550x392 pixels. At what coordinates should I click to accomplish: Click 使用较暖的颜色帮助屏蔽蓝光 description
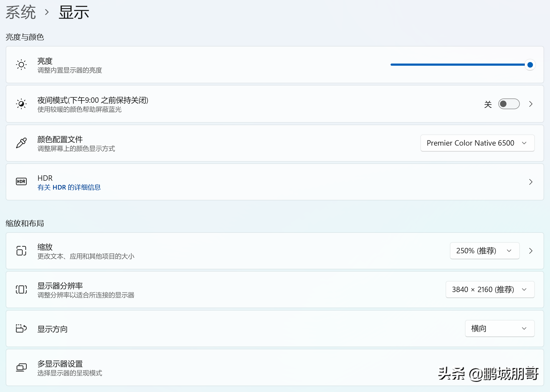(x=79, y=109)
